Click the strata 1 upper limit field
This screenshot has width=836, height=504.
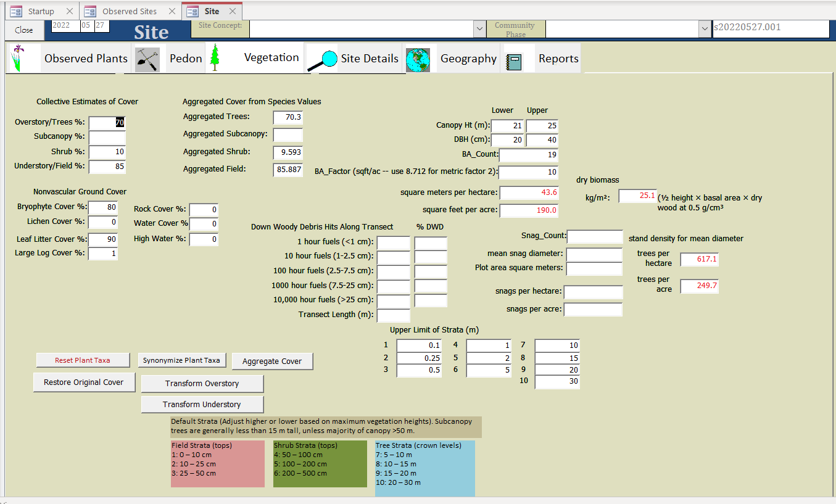420,345
